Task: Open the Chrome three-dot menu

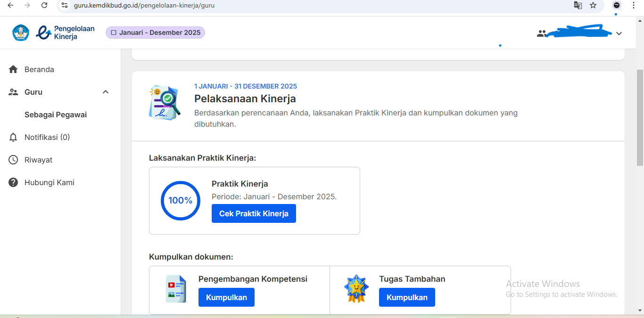Action: coord(633,5)
